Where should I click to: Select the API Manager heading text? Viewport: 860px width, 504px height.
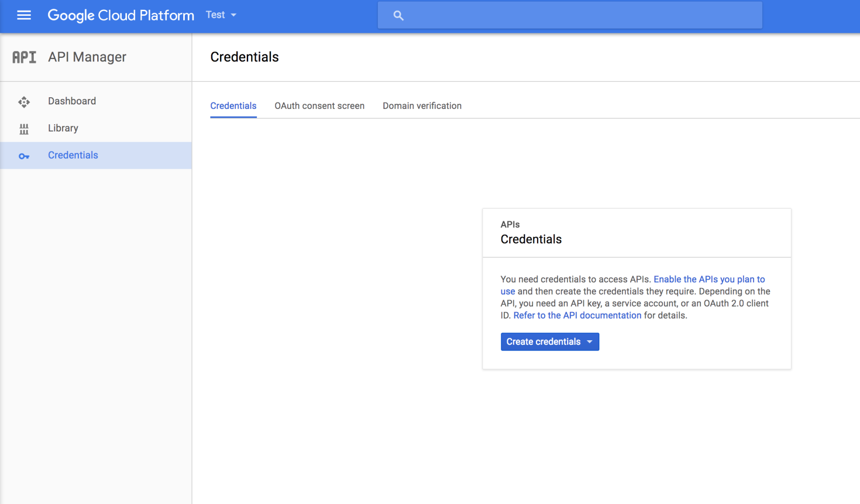click(87, 57)
